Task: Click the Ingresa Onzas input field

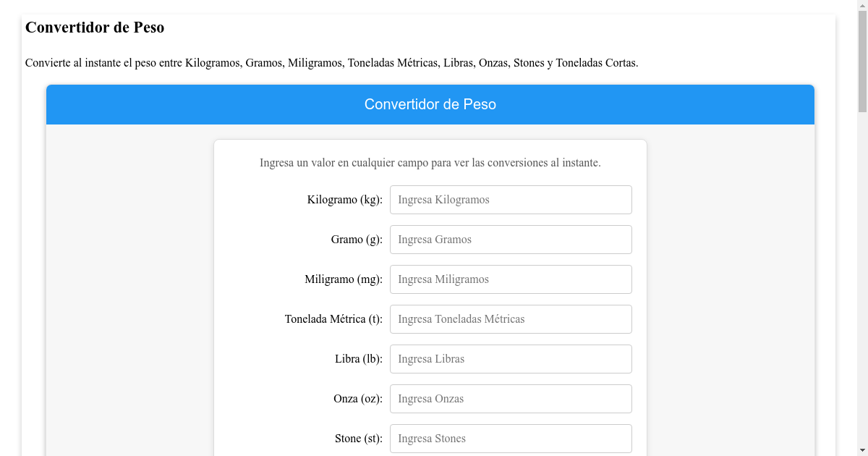Action: (x=511, y=398)
